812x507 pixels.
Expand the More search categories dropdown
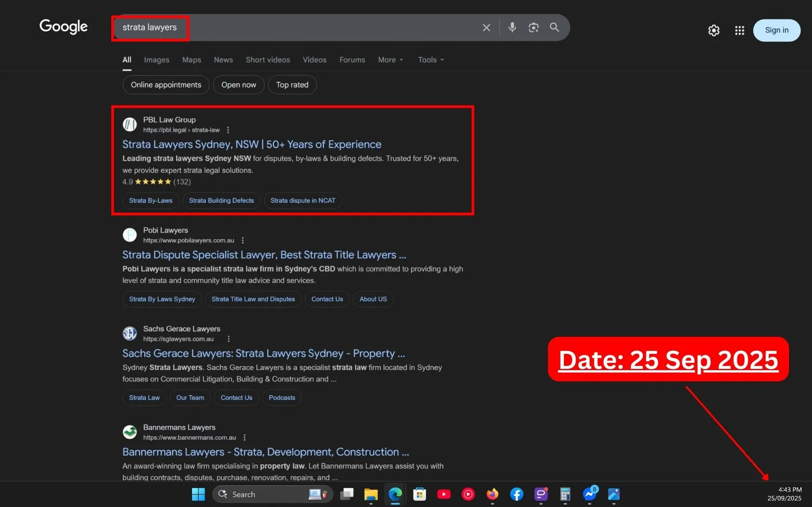tap(390, 60)
